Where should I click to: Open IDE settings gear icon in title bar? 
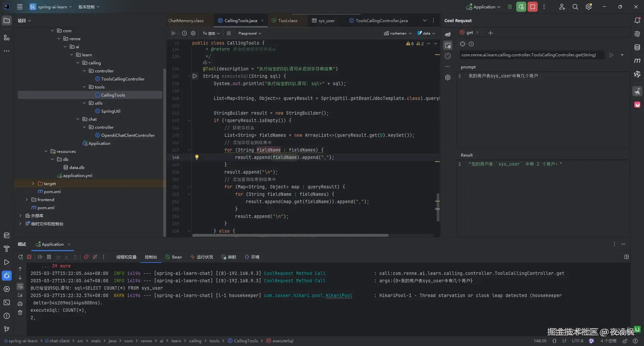point(589,7)
